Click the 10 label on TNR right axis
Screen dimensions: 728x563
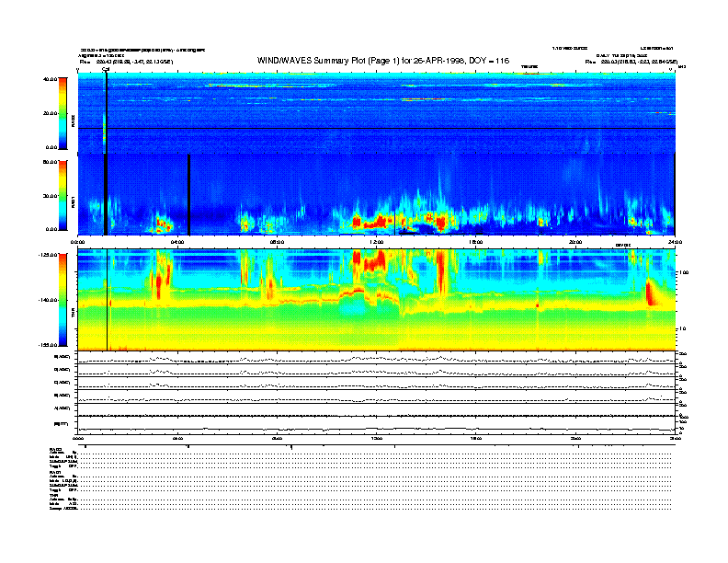click(x=682, y=329)
